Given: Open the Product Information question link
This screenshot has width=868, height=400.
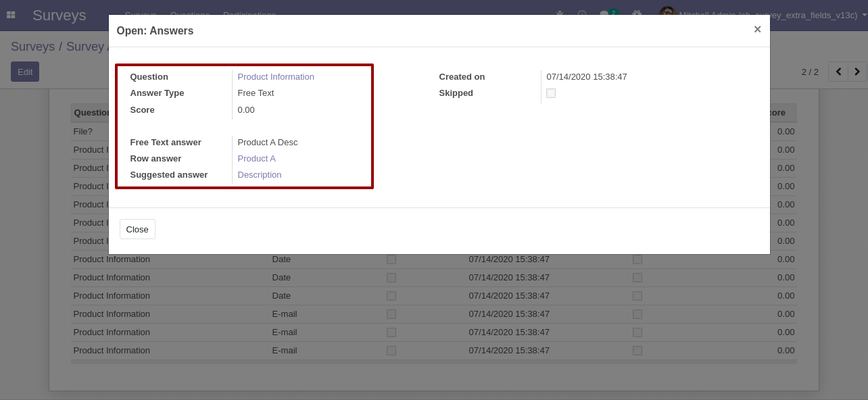Looking at the screenshot, I should pos(276,77).
